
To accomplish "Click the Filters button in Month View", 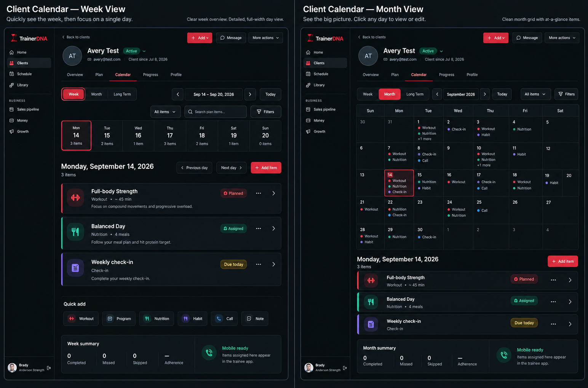I will 566,94.
